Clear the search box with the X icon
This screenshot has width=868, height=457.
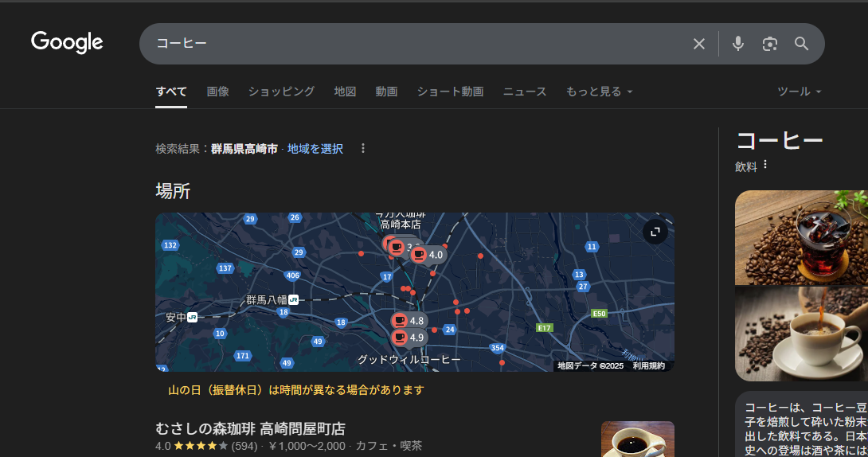click(699, 44)
